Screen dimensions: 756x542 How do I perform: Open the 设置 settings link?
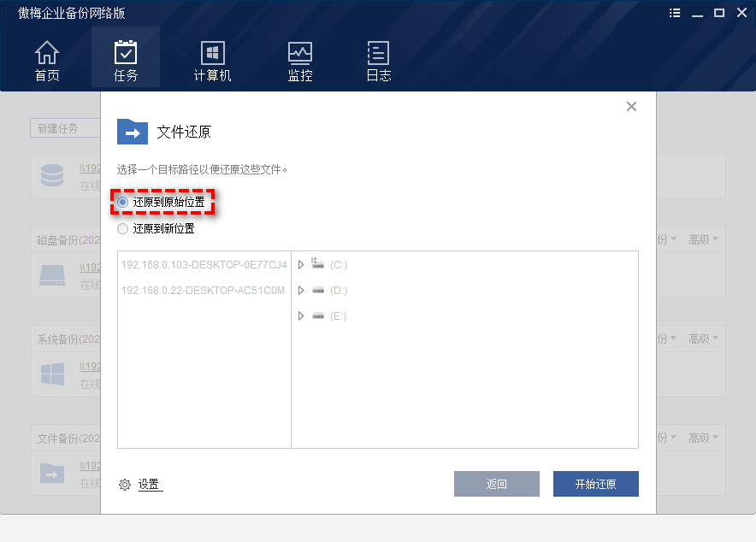[x=149, y=485]
